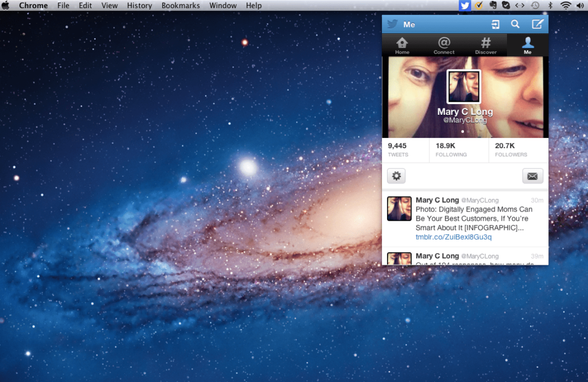
Task: Click the avatar beside the Digitally Engaged Moms tweet
Action: [399, 209]
